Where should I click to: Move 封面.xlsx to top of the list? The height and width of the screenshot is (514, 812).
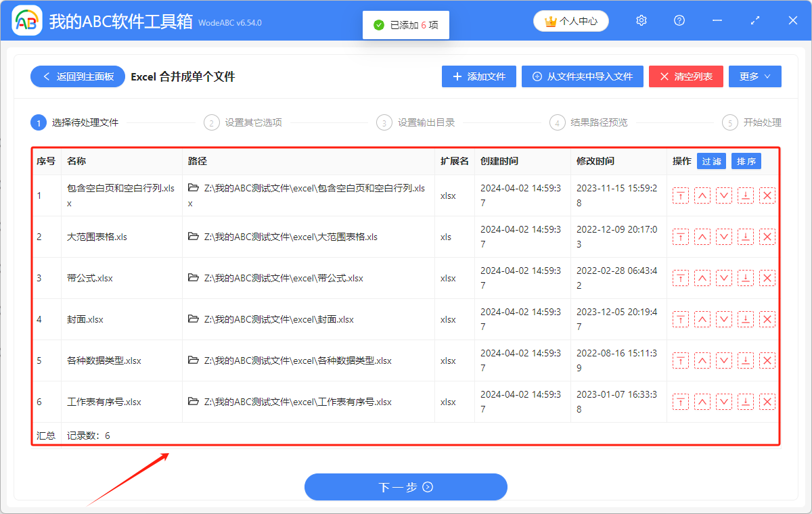click(x=680, y=319)
